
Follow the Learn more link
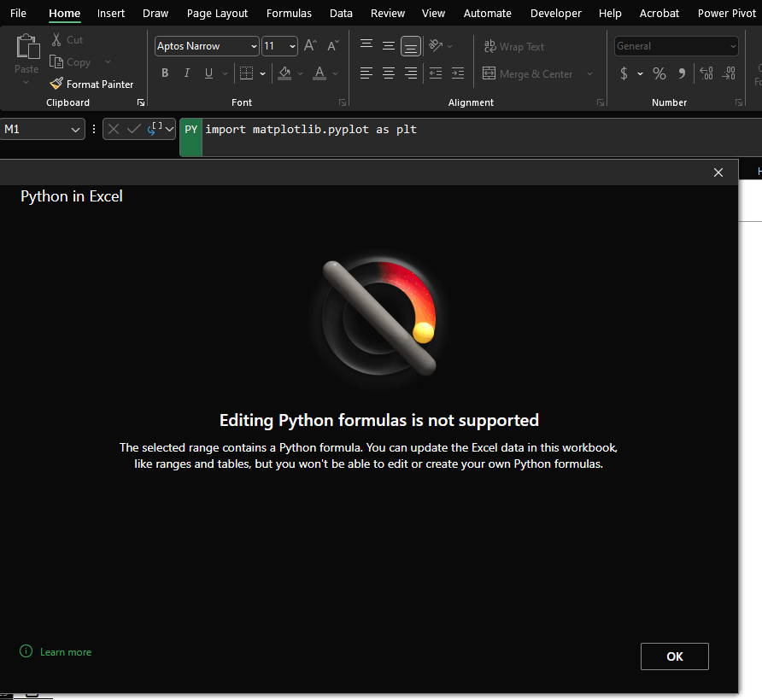pyautogui.click(x=66, y=652)
